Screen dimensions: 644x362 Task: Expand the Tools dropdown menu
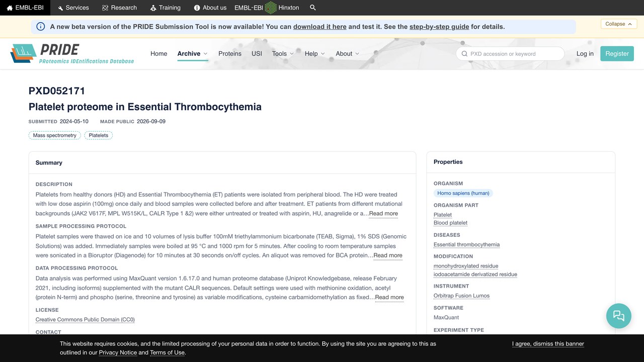[x=283, y=54]
